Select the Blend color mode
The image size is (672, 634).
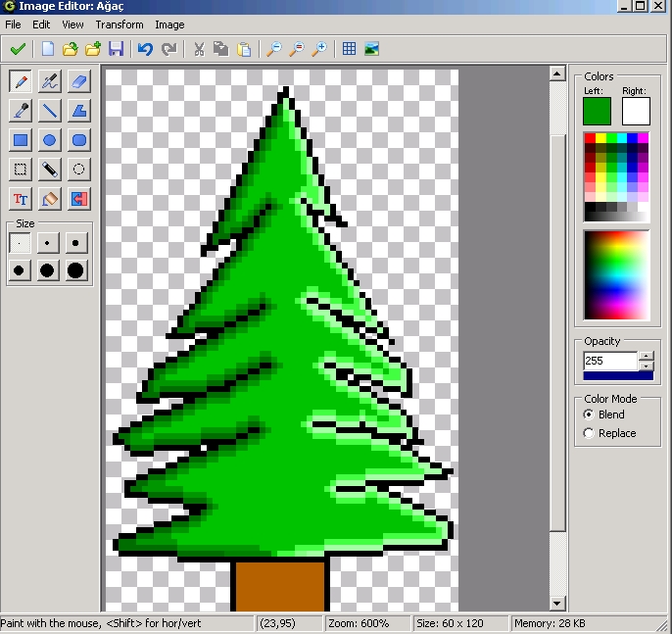point(589,415)
